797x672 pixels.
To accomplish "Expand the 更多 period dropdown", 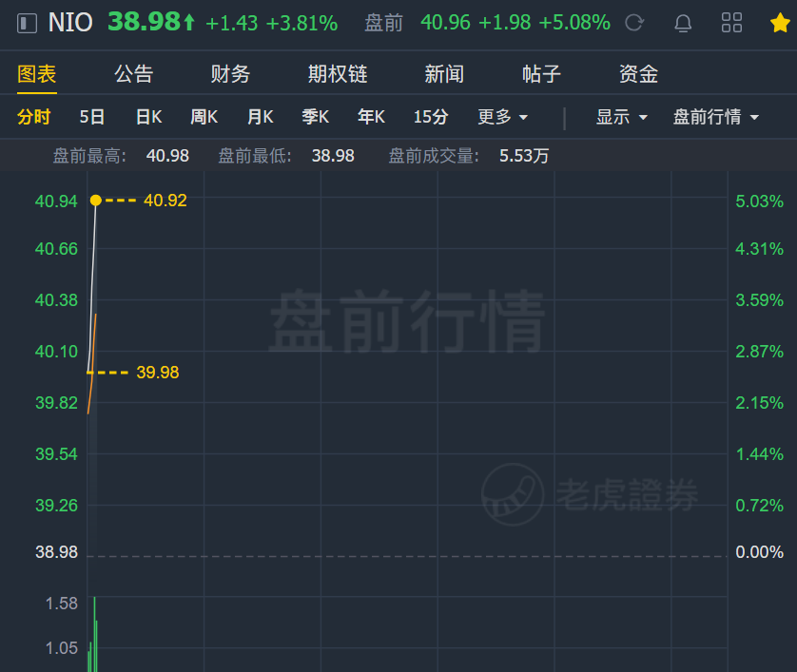I will pyautogui.click(x=503, y=117).
